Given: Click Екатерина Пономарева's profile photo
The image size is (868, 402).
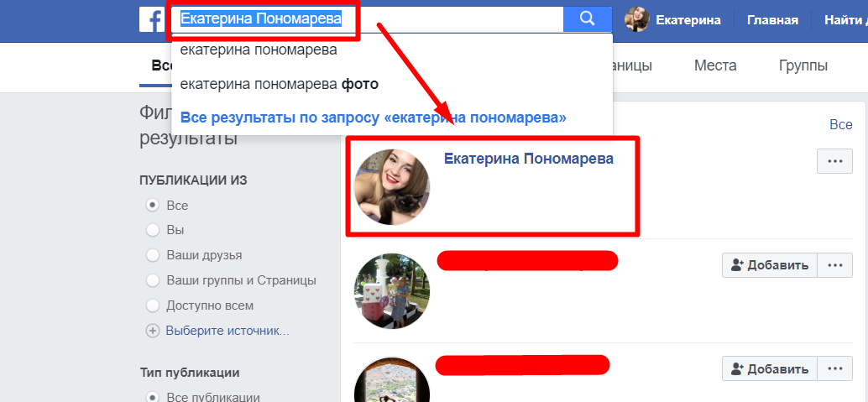Looking at the screenshot, I should 392,186.
